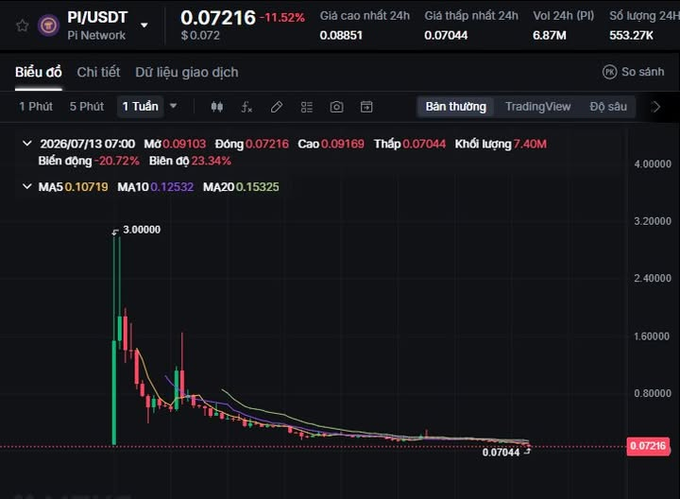The image size is (680, 499).
Task: Select the 1 Phút timeframe
Action: click(36, 107)
